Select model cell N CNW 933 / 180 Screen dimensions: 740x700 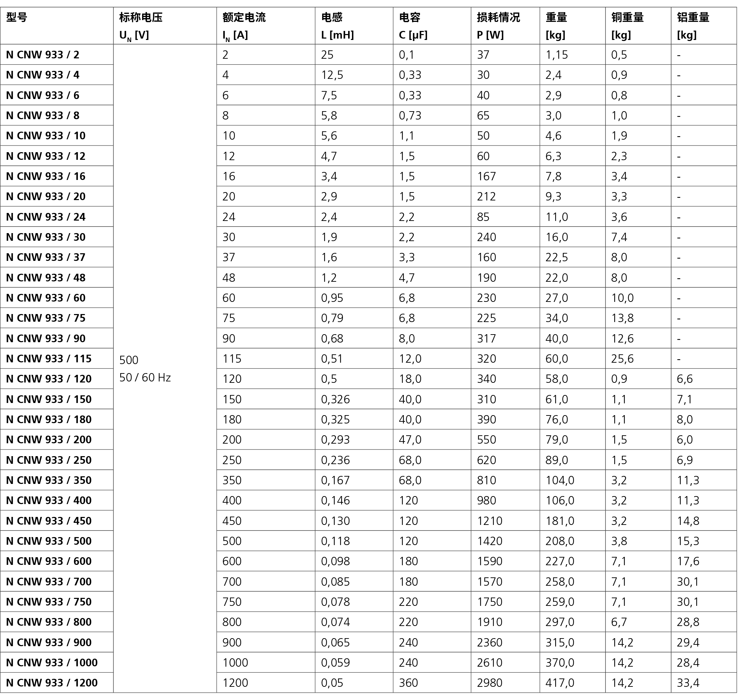pyautogui.click(x=57, y=419)
